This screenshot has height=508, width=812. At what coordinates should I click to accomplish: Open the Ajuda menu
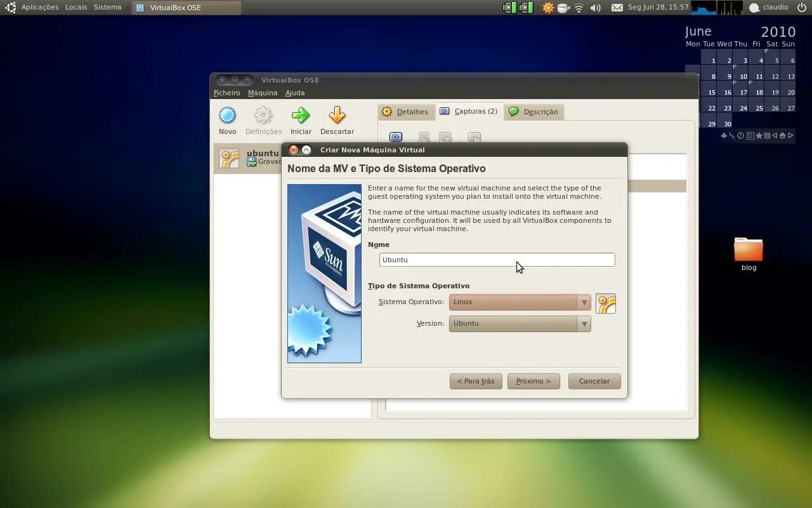point(295,93)
